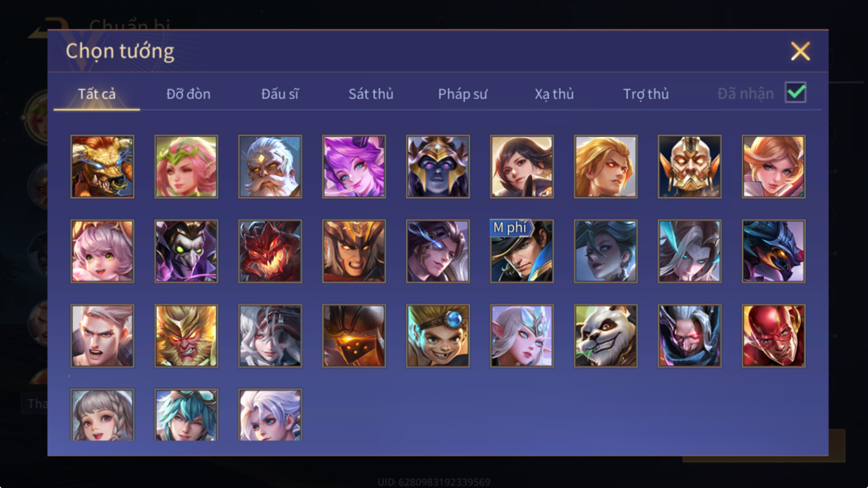Open the 'Sát thủ' tab
868x488 pixels.
pyautogui.click(x=371, y=94)
